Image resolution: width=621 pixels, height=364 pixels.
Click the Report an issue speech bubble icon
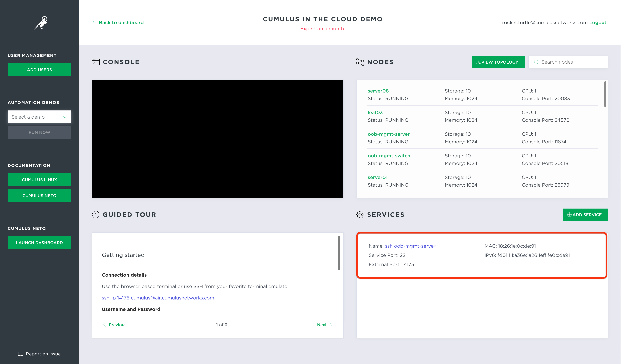click(x=21, y=354)
